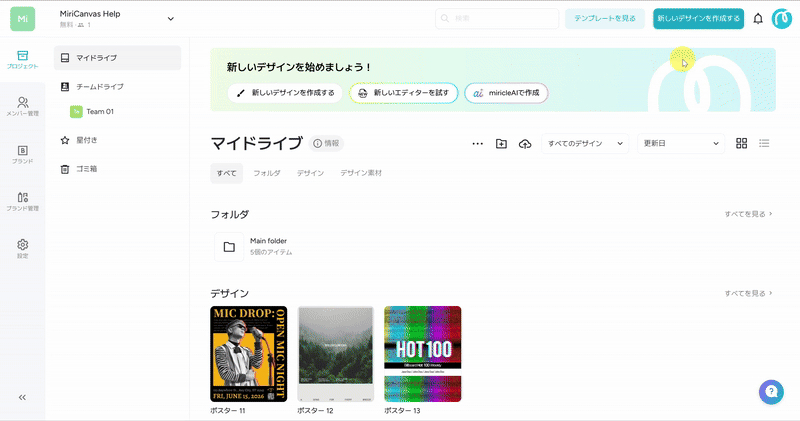Select the フォルダ tab
The height and width of the screenshot is (421, 800).
point(267,173)
